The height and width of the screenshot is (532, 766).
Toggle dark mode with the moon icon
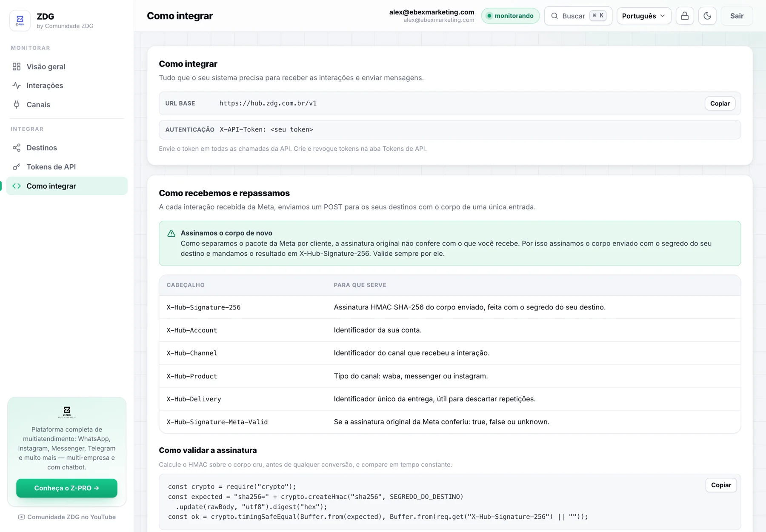(x=707, y=16)
